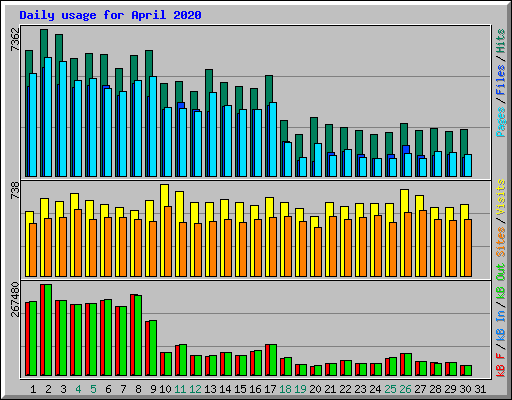Select day label 31 on the x-axis
This screenshot has width=512, height=400.
point(480,389)
